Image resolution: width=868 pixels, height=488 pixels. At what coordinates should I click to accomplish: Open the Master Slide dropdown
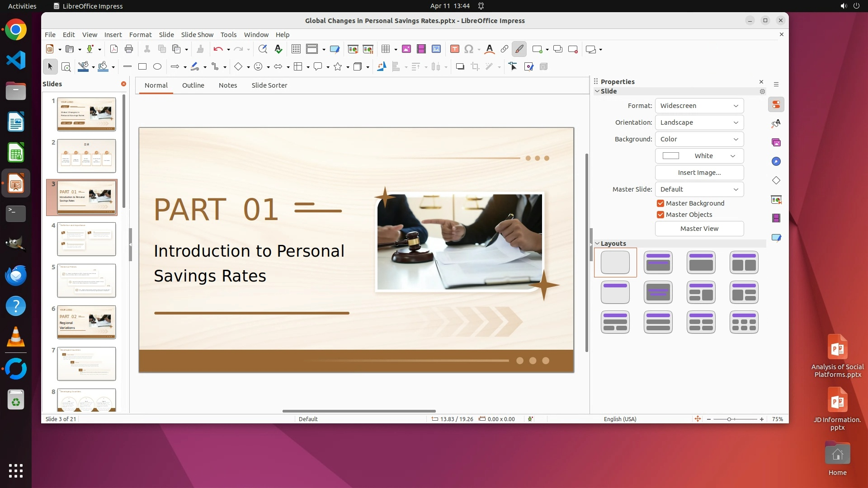699,189
